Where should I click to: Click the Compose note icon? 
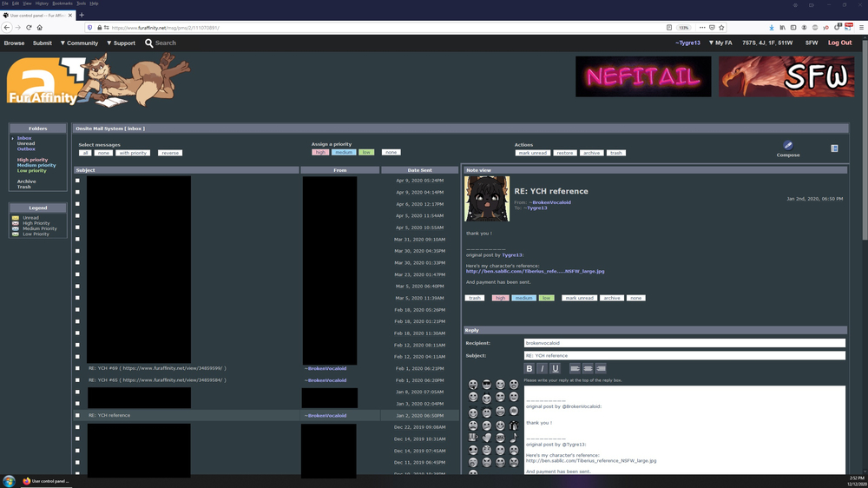(788, 146)
